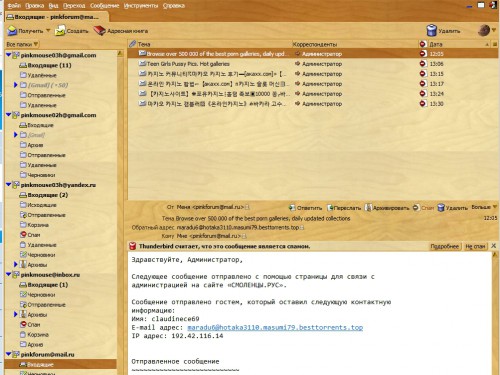Sort by attachment paperclip column

[x=132, y=44]
